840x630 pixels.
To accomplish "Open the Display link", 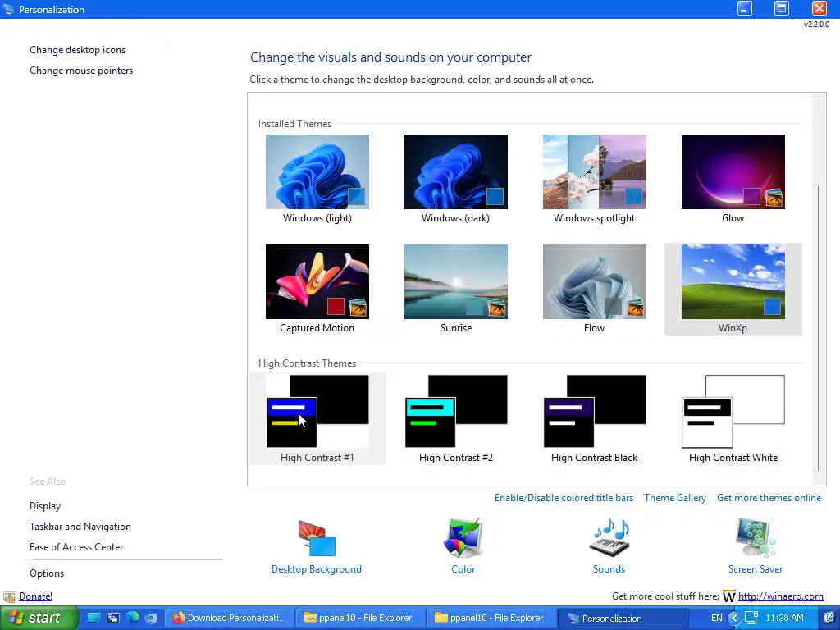I will point(46,505).
